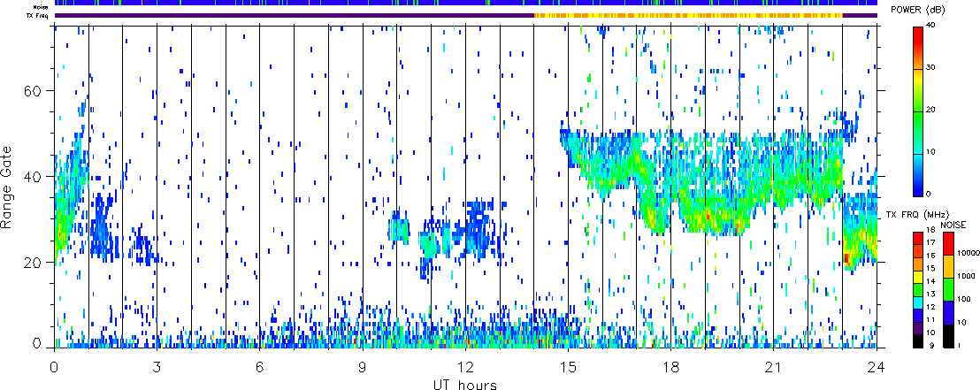Click the 'NOISE' legend title
The height and width of the screenshot is (390, 980).
point(953,223)
